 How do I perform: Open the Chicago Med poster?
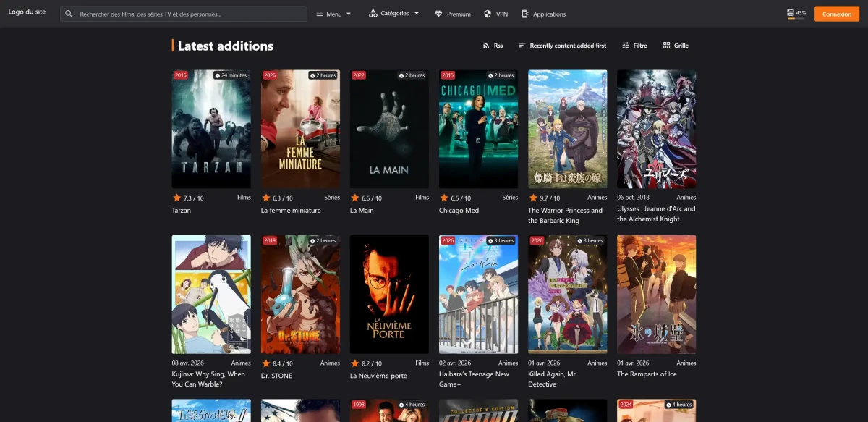pos(478,129)
